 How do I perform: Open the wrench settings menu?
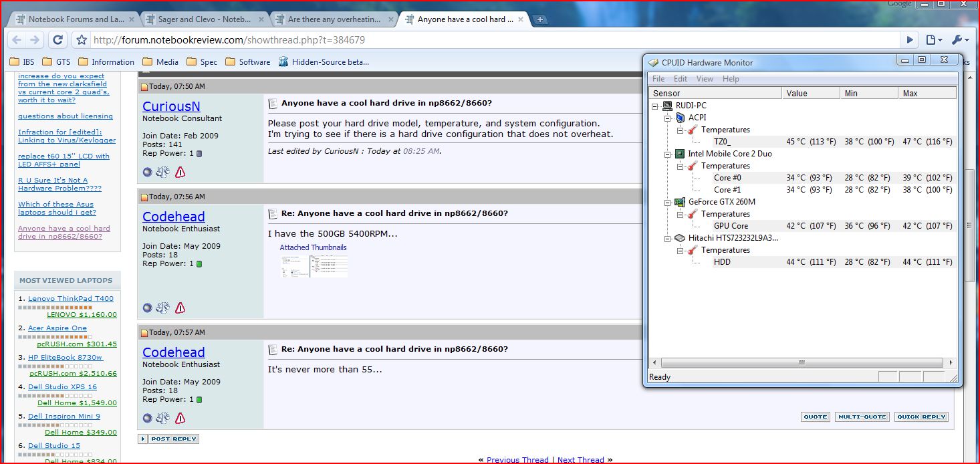[x=960, y=40]
